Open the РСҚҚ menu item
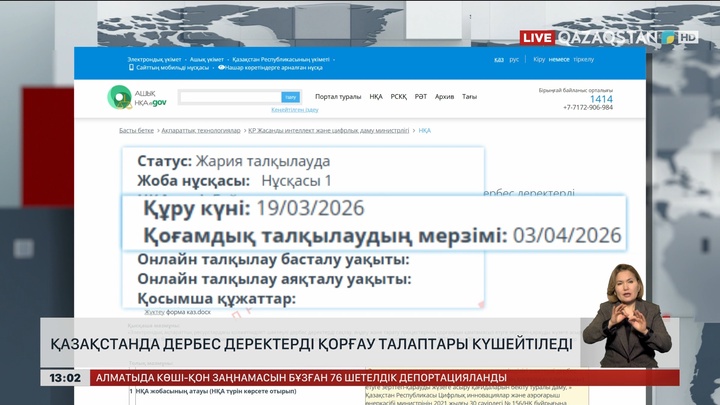The image size is (720, 405). click(x=399, y=96)
